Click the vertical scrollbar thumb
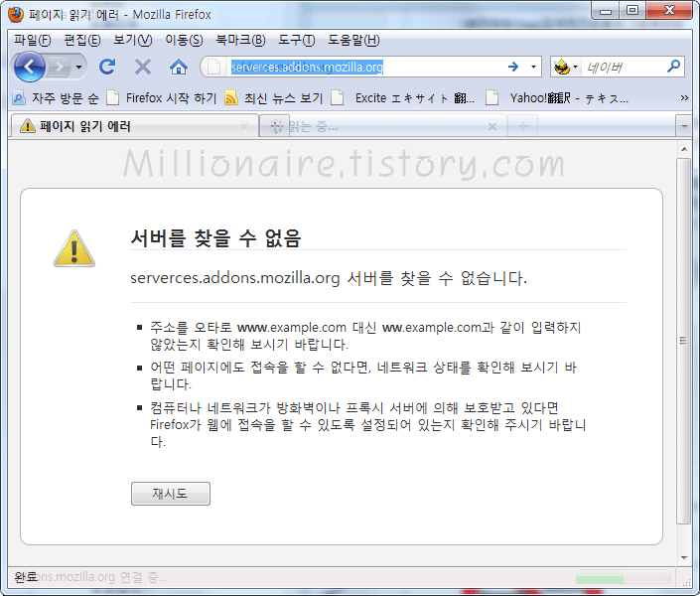This screenshot has height=596, width=700. 683,341
